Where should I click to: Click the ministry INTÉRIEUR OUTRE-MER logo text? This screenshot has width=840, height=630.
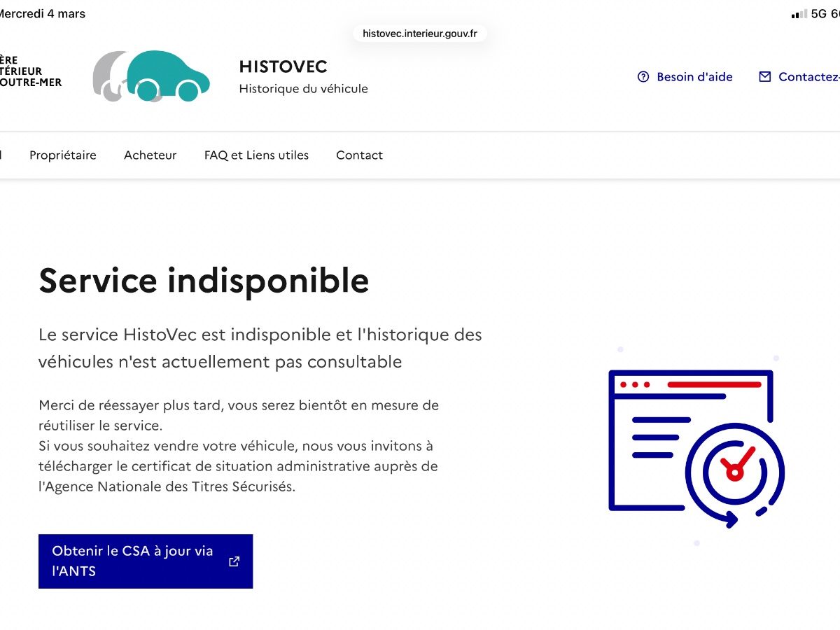(31, 71)
